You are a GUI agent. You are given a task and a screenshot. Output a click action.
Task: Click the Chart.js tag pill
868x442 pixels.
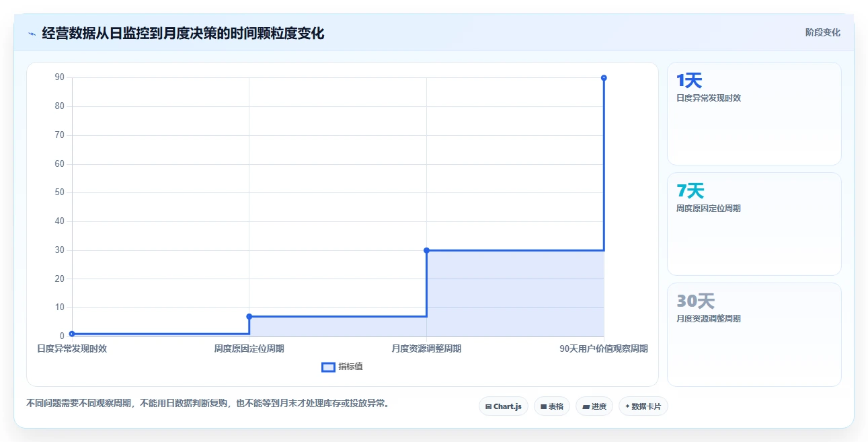click(504, 406)
